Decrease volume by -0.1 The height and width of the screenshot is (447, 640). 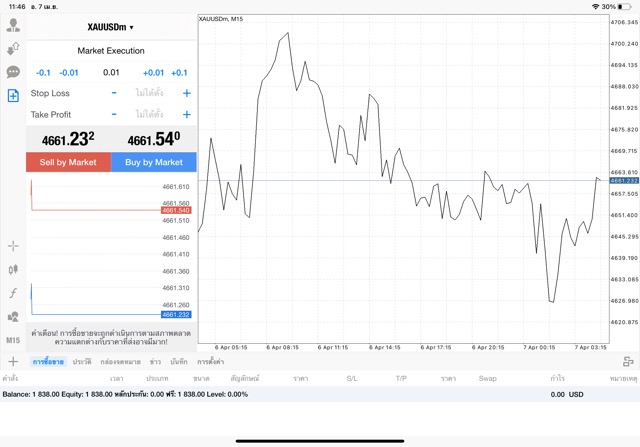point(43,72)
